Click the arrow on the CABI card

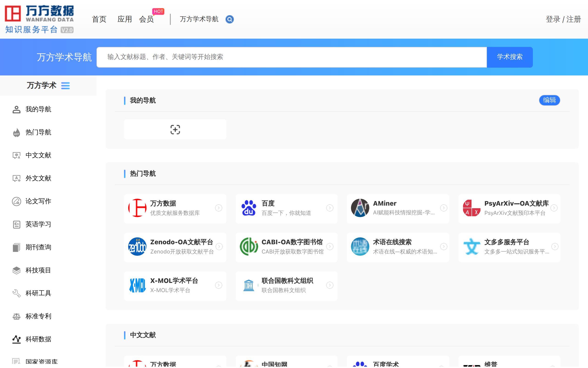(x=330, y=247)
